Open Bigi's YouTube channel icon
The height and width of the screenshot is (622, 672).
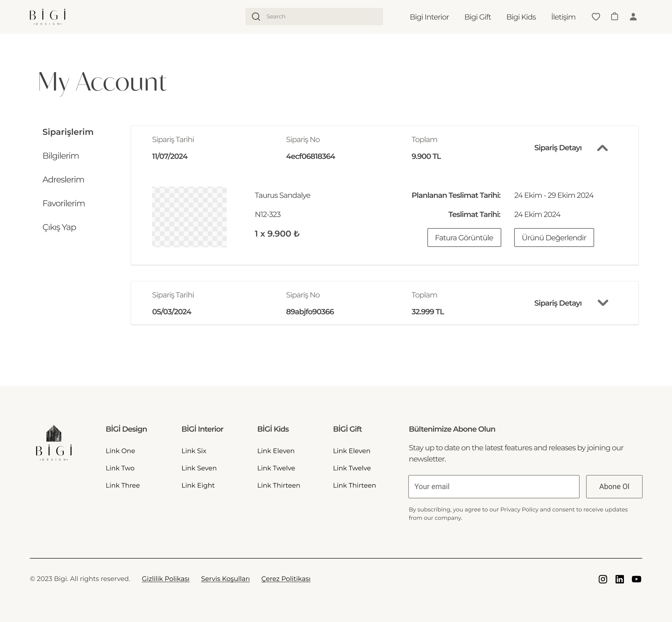[636, 579]
